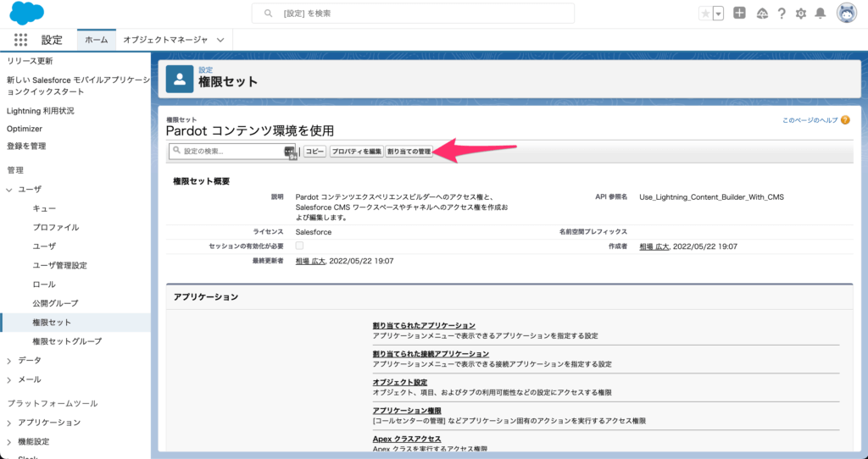The image size is (868, 459).
Task: Click the コピー button
Action: 314,152
